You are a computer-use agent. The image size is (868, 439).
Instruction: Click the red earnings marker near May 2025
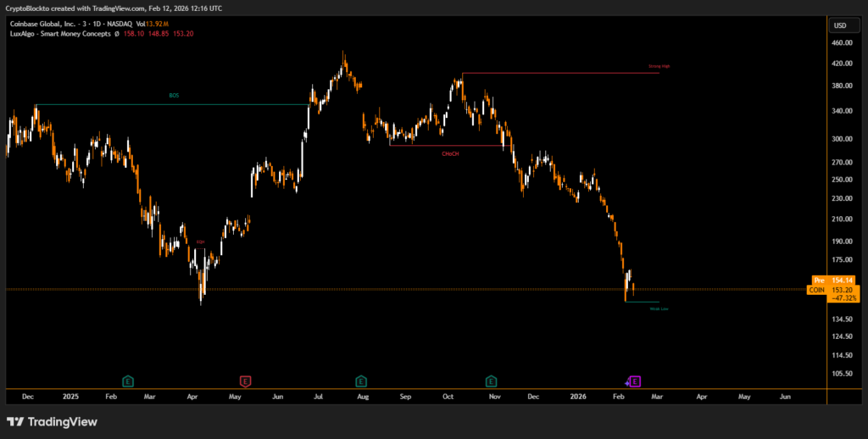click(x=245, y=381)
